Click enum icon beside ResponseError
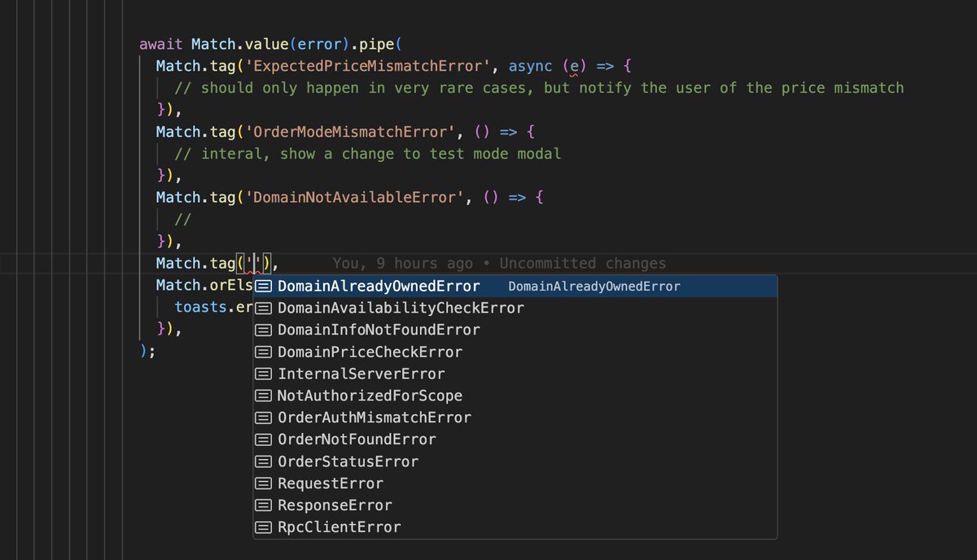The width and height of the screenshot is (977, 560). coord(263,505)
